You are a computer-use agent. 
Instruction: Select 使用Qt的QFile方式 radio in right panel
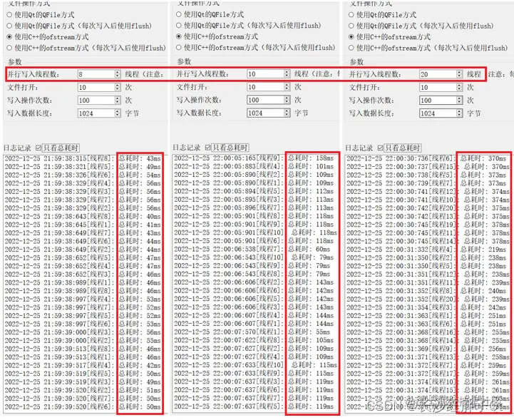[x=351, y=15]
